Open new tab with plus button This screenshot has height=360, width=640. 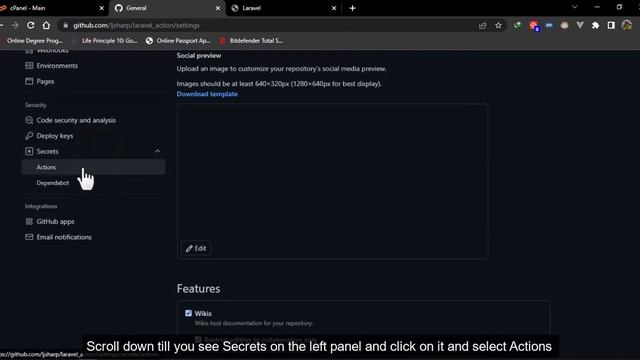[353, 8]
